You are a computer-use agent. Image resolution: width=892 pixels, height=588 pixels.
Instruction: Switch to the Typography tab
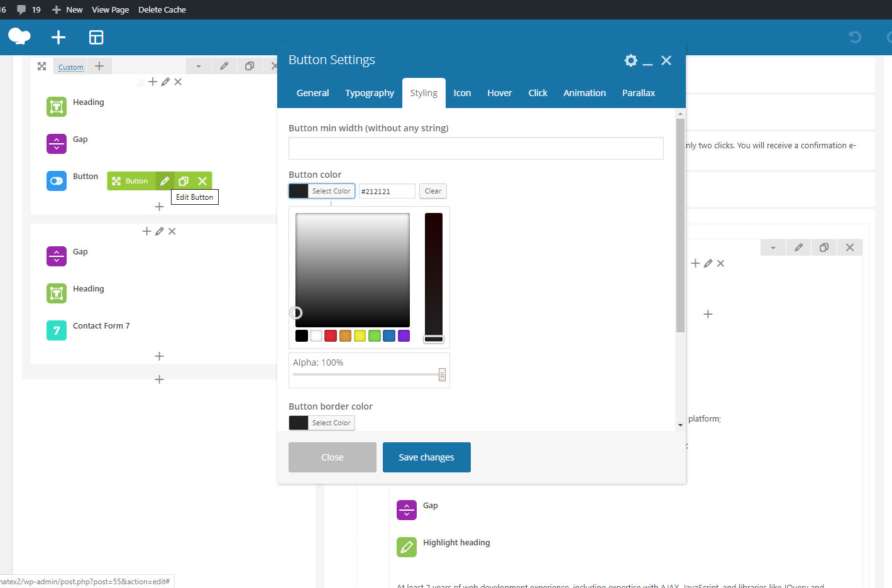click(x=369, y=93)
